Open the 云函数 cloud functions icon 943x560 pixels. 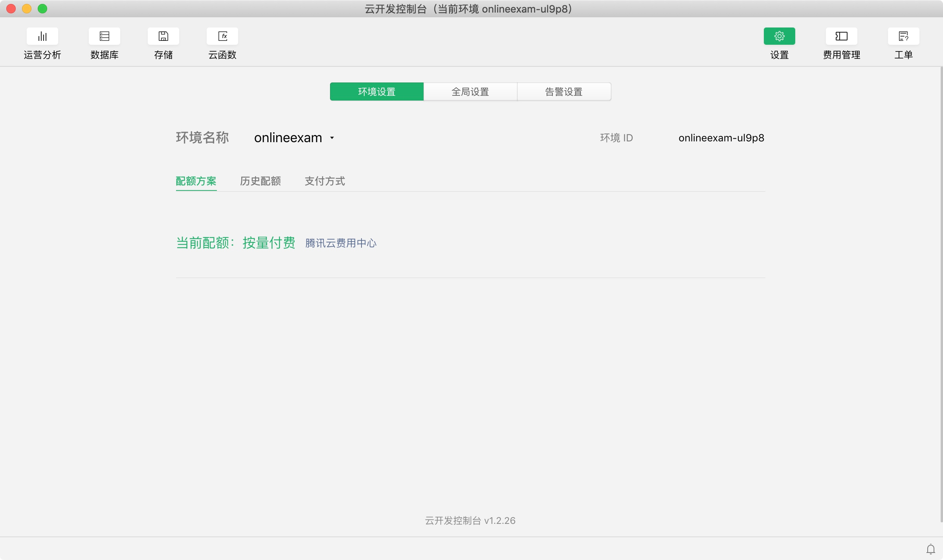(222, 37)
